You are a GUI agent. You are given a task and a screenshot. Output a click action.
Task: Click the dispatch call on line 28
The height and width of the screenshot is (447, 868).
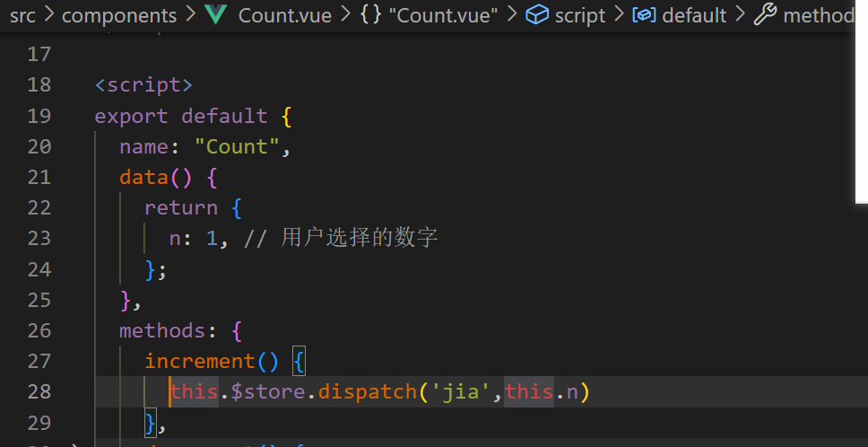pos(367,392)
